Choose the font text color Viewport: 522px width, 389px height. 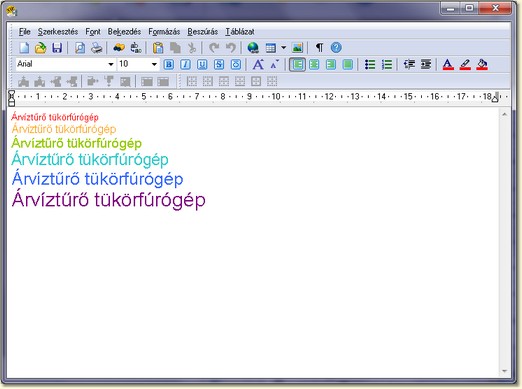pyautogui.click(x=448, y=64)
